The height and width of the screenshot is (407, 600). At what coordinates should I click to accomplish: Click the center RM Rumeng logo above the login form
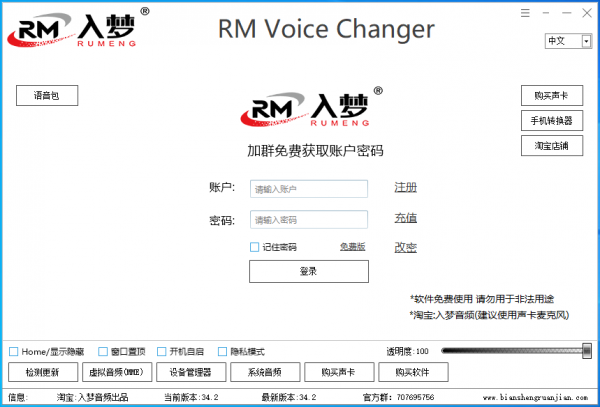tap(311, 107)
